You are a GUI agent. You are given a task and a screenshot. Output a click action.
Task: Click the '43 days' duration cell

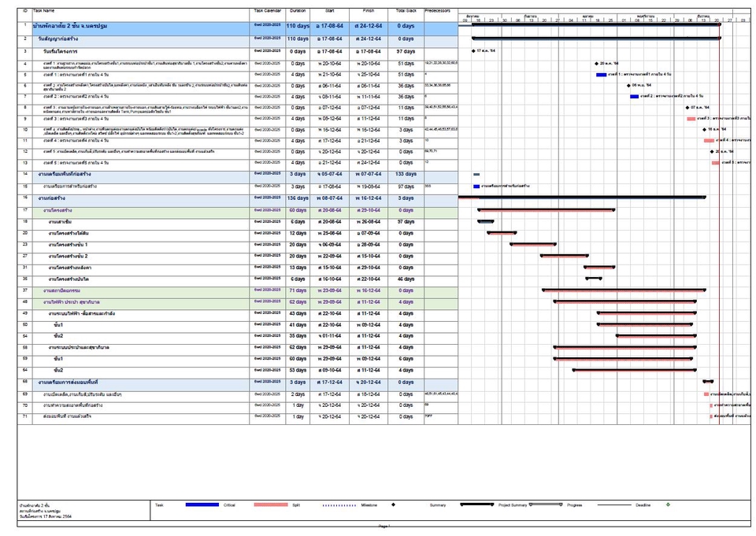click(298, 314)
